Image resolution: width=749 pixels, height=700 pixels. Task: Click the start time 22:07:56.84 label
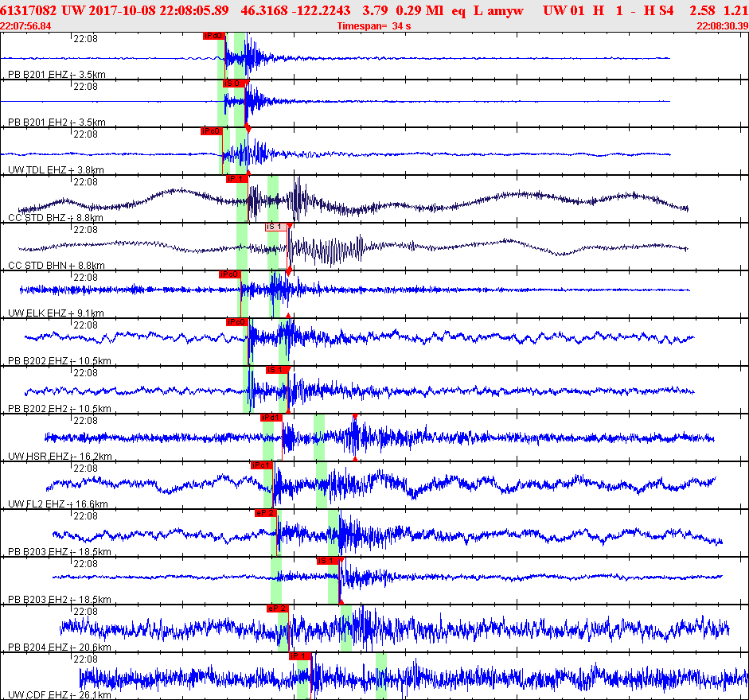click(x=25, y=25)
